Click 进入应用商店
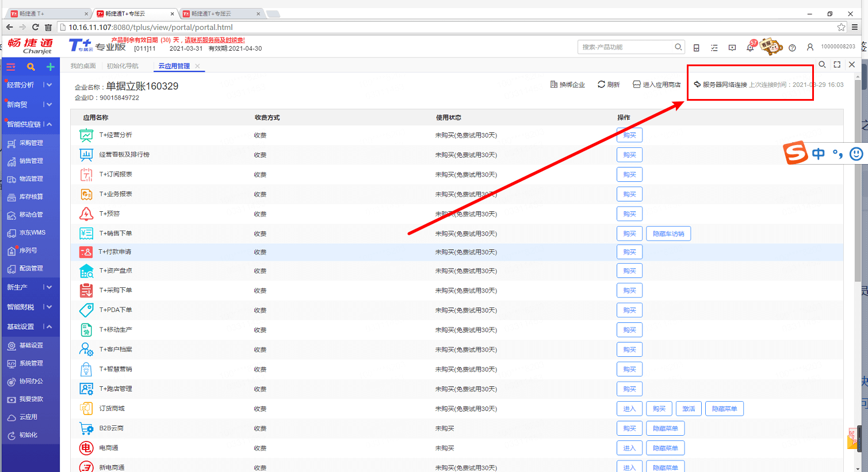The height and width of the screenshot is (472, 868). coord(657,85)
